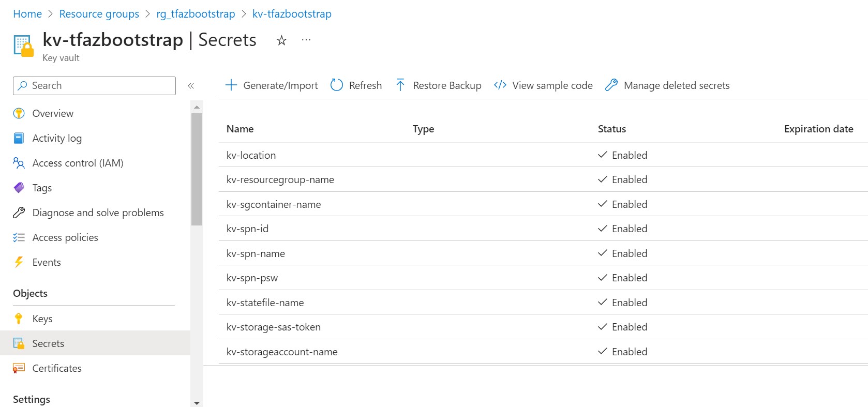
Task: Favorite the key vault with the star icon
Action: click(281, 40)
